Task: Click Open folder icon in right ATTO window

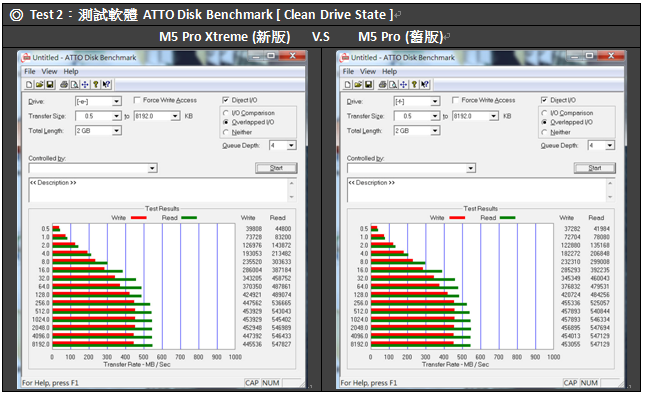Action: coord(358,85)
